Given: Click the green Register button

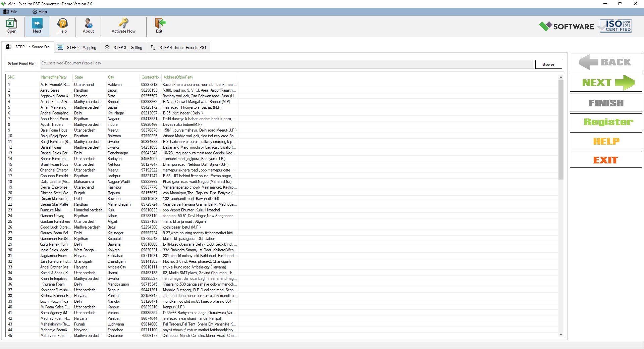Looking at the screenshot, I should (x=606, y=122).
